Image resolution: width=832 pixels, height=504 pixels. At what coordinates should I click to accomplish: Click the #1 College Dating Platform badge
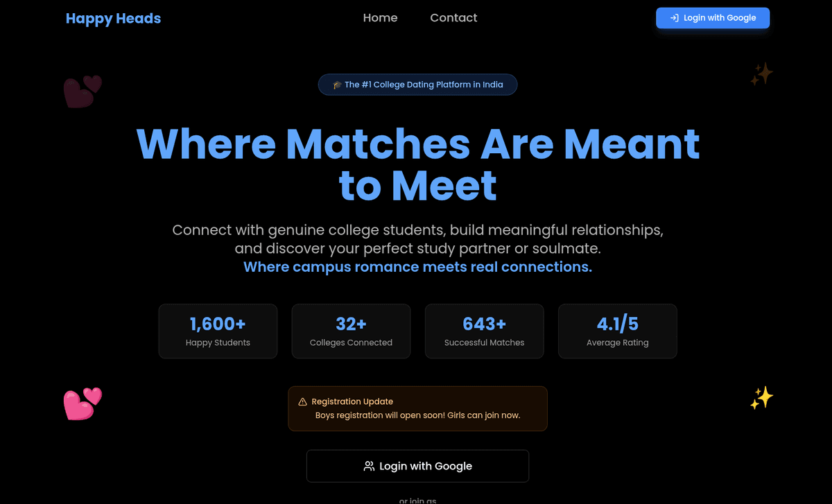point(417,85)
